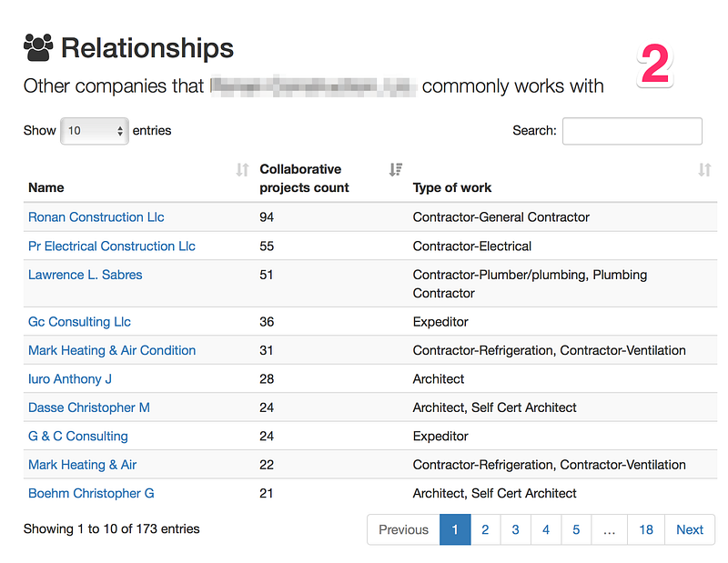Sort by Type of work icon
Image resolution: width=728 pixels, height=563 pixels.
point(704,170)
